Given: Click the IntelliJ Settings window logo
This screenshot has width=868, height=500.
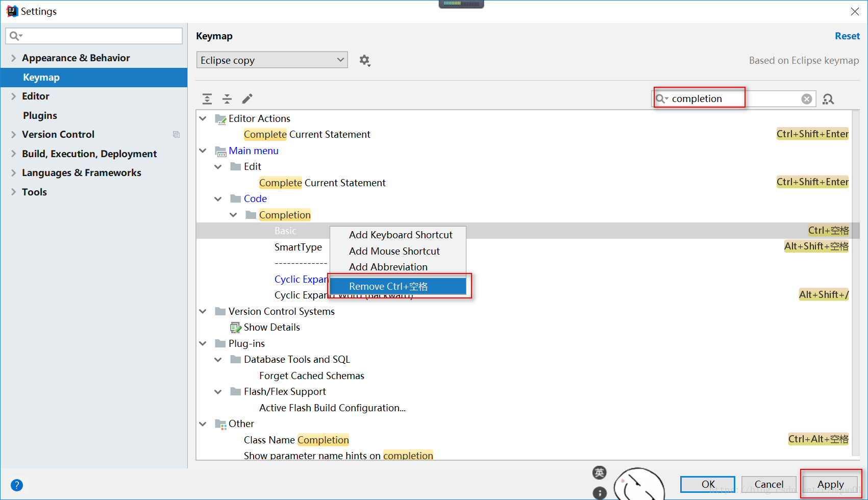Looking at the screenshot, I should [12, 11].
